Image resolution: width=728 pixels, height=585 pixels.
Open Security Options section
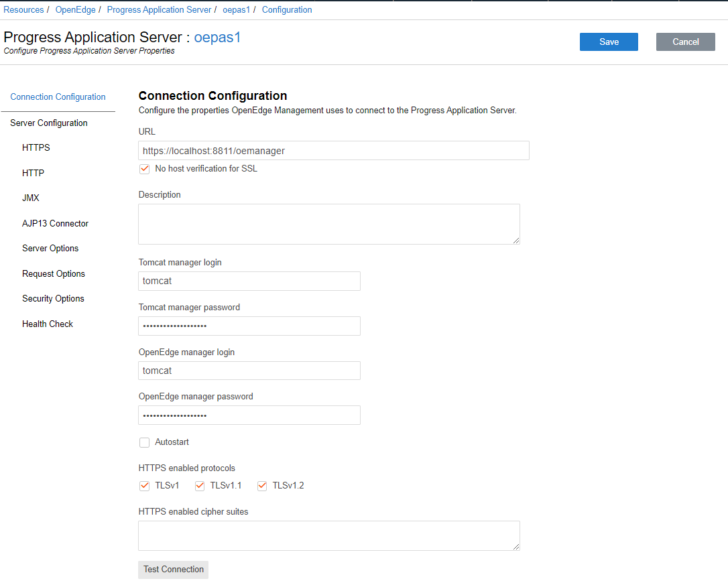click(x=53, y=299)
